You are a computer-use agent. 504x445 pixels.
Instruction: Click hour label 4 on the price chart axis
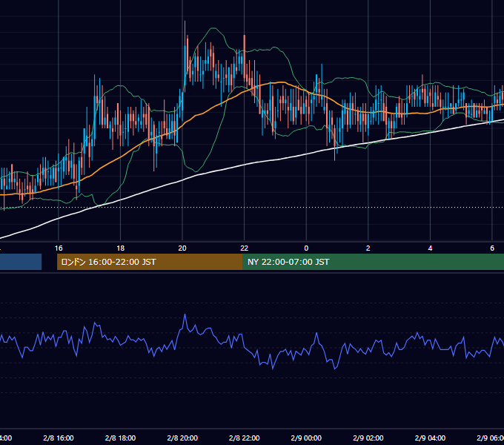coord(430,248)
